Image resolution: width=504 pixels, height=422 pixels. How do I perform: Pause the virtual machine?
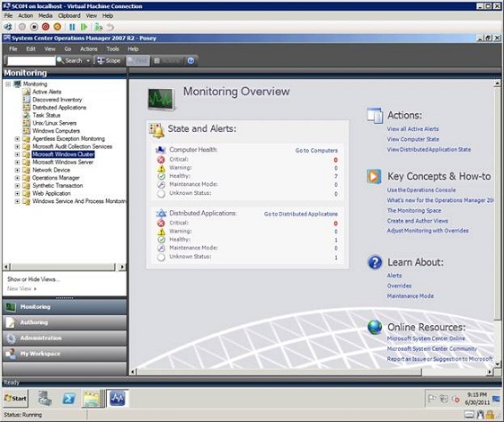(73, 27)
